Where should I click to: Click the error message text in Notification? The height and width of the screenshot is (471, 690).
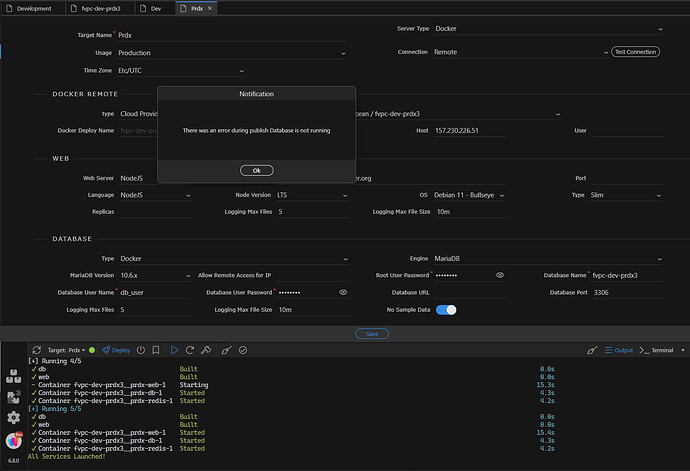pyautogui.click(x=257, y=130)
